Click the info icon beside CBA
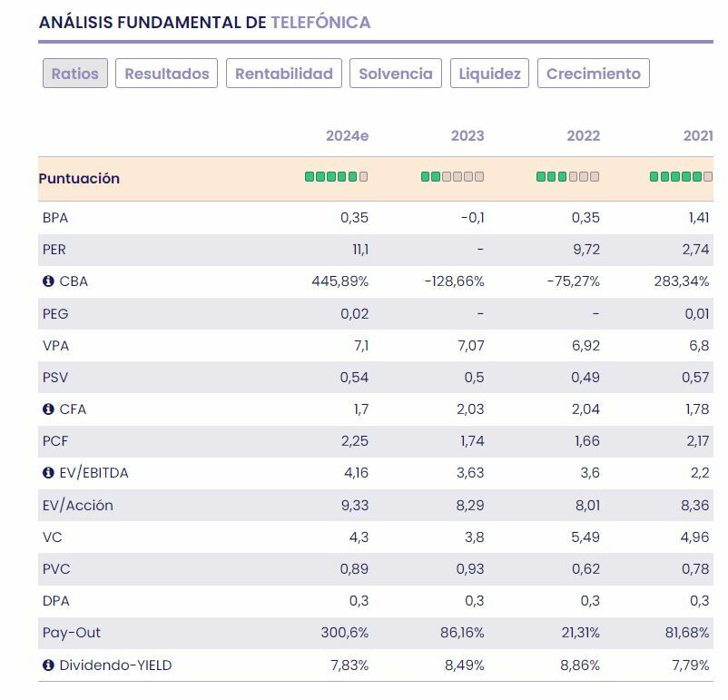 [49, 281]
